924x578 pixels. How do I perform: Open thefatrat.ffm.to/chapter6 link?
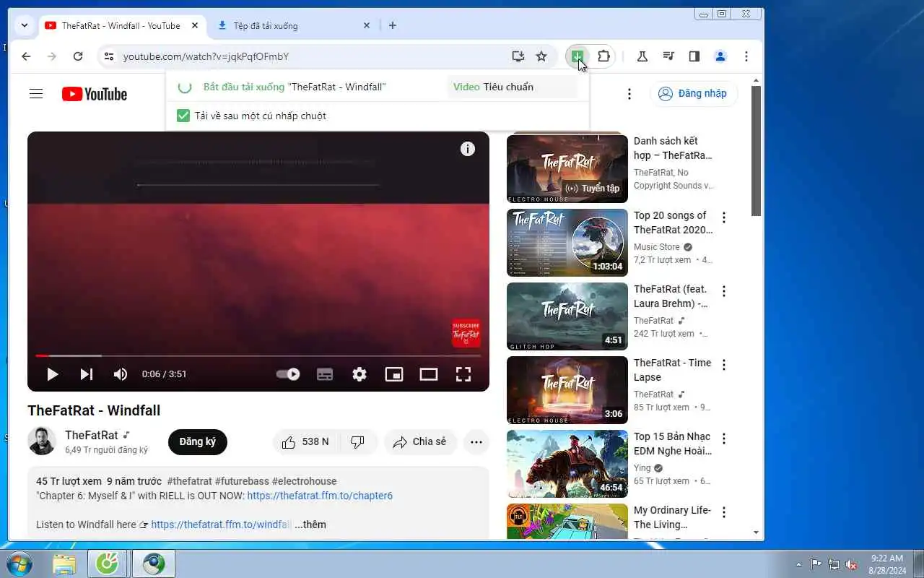320,496
